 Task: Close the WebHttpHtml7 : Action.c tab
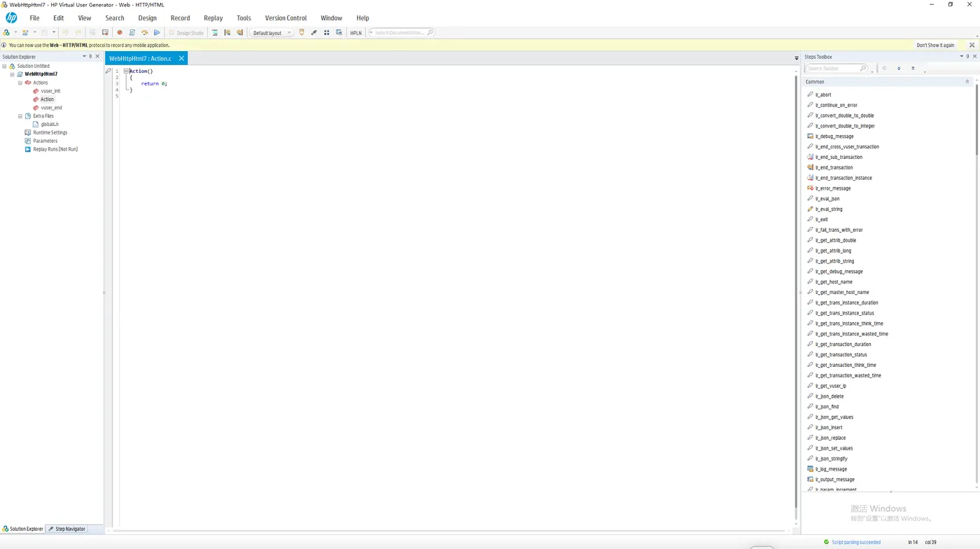[x=181, y=59]
